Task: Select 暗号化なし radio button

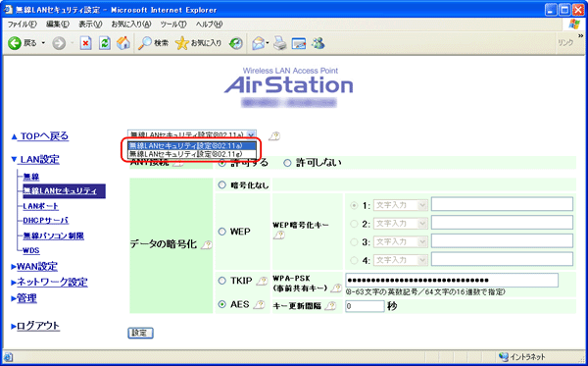Action: pyautogui.click(x=222, y=185)
